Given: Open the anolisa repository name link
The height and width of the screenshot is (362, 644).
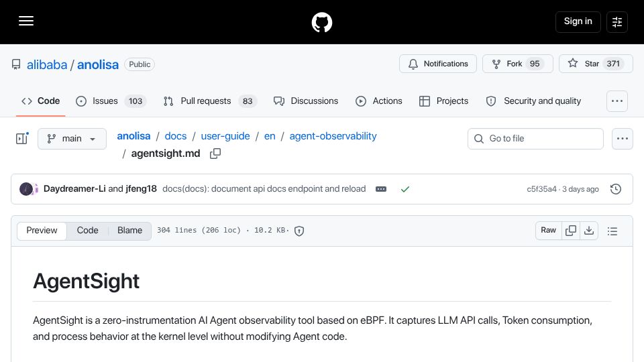Looking at the screenshot, I should point(98,64).
